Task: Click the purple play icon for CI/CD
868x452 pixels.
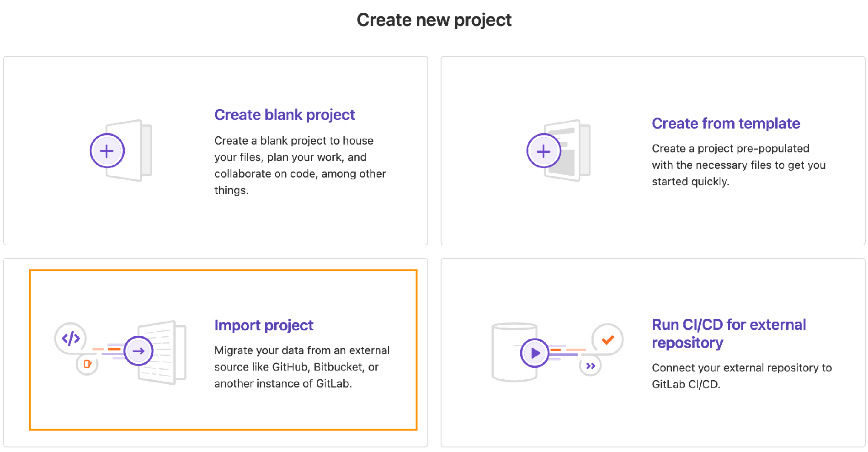Action: click(535, 353)
